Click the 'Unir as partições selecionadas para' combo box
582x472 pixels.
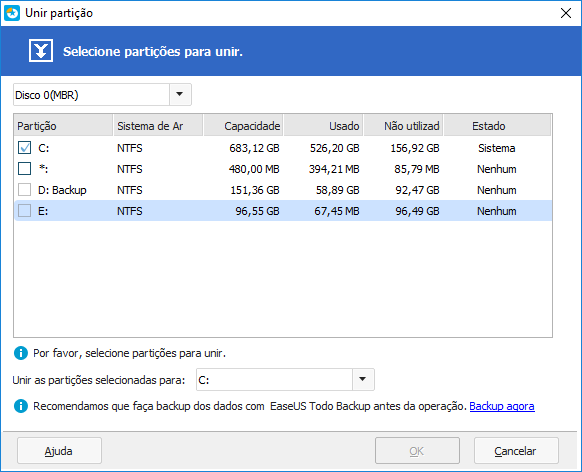tap(285, 379)
